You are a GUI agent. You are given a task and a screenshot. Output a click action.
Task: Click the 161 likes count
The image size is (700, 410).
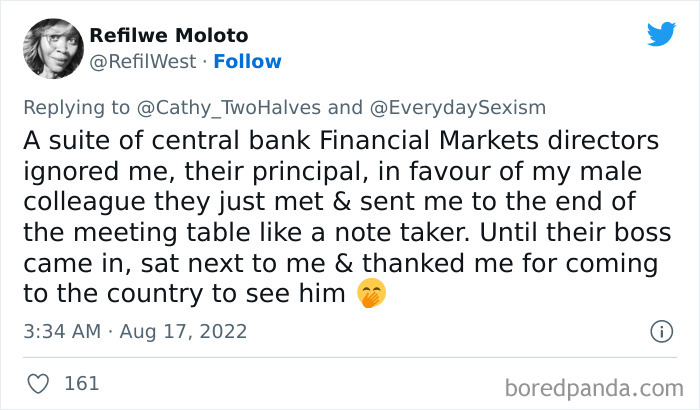tap(81, 383)
